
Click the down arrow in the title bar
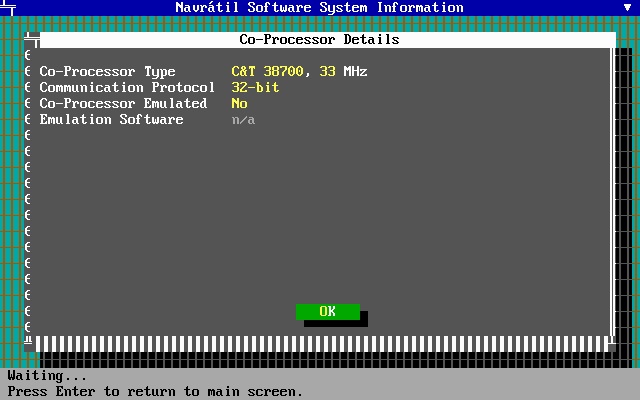(627, 7)
